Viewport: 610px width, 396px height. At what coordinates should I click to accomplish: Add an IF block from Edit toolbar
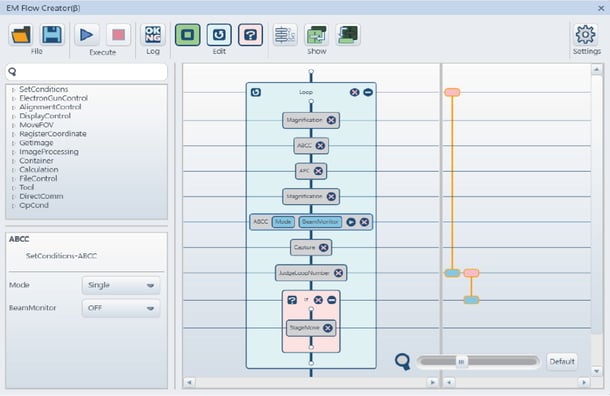point(251,35)
